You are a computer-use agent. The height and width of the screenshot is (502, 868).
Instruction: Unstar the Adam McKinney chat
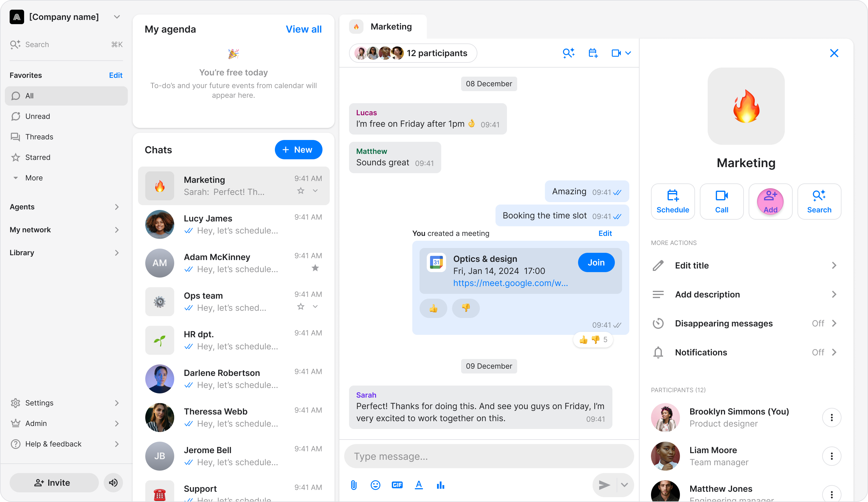pyautogui.click(x=315, y=268)
